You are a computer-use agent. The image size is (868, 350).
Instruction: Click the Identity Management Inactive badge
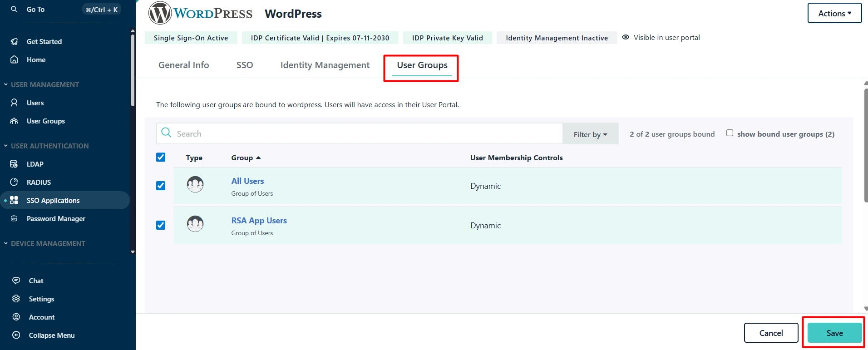(x=557, y=38)
